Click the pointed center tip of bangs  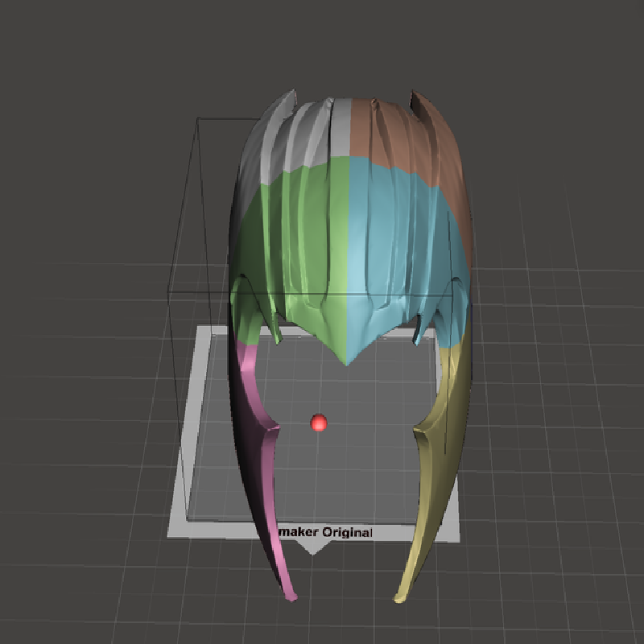pos(346,362)
